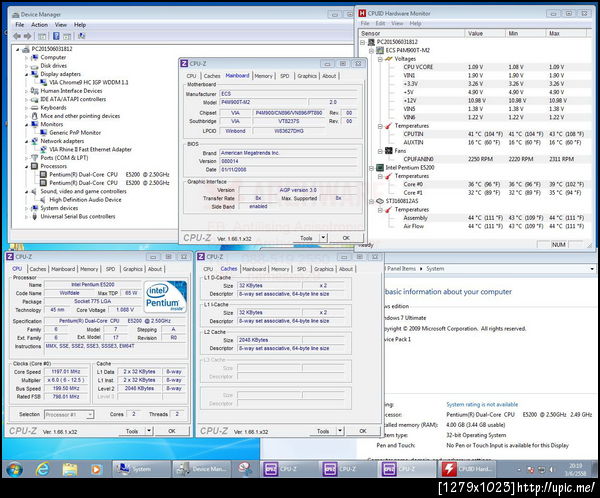Collapse Fans section in Hardware Monitor
Viewport: 600px width, 498px height.
click(x=380, y=151)
